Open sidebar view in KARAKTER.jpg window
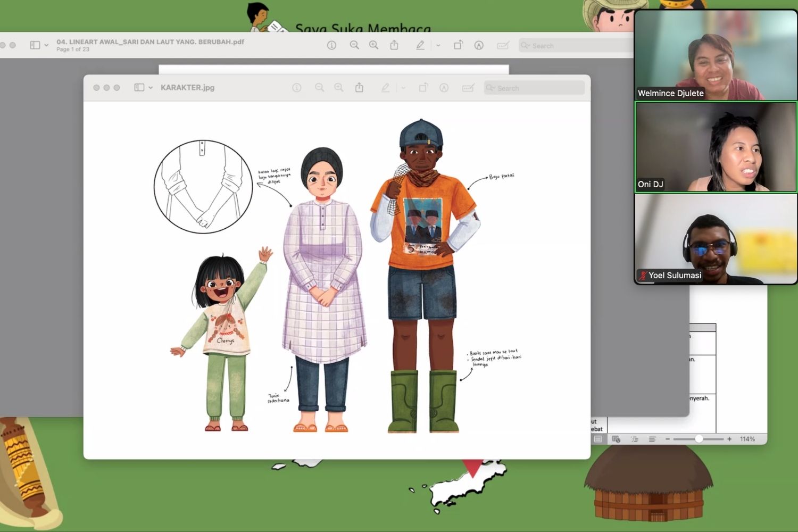798x532 pixels. (139, 88)
